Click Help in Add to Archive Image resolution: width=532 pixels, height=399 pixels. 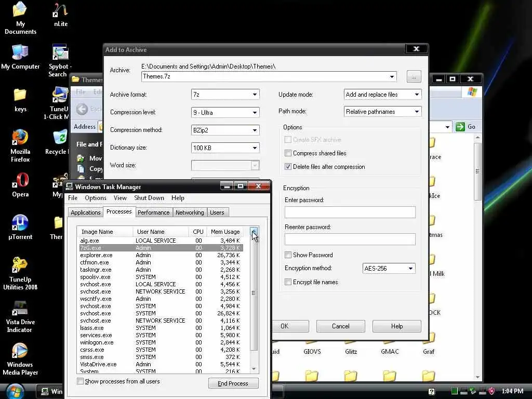click(396, 326)
